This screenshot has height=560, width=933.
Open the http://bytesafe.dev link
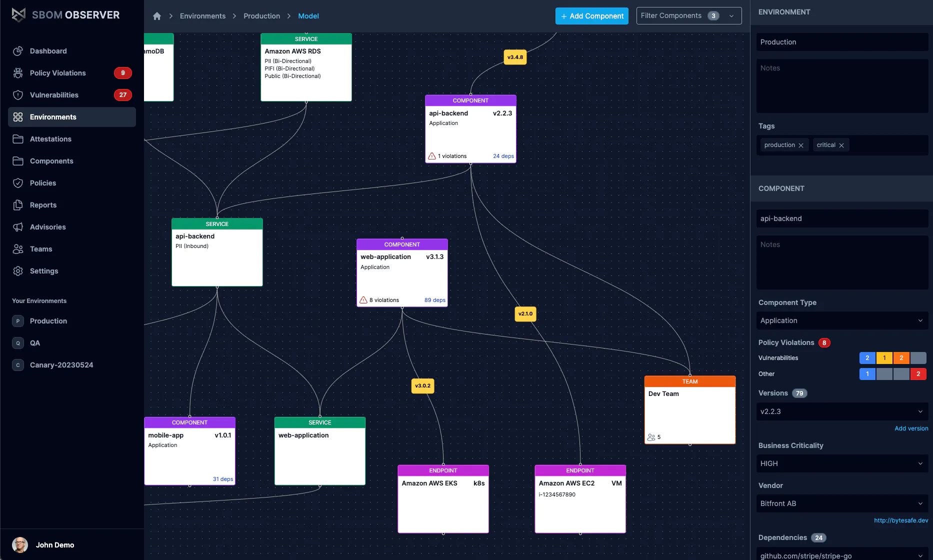[x=901, y=520]
